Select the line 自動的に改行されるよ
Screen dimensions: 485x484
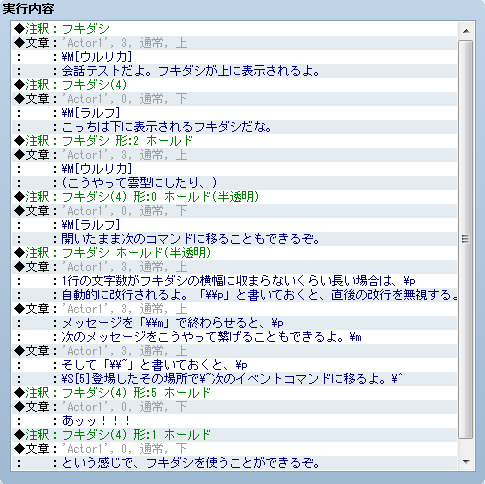point(234,295)
